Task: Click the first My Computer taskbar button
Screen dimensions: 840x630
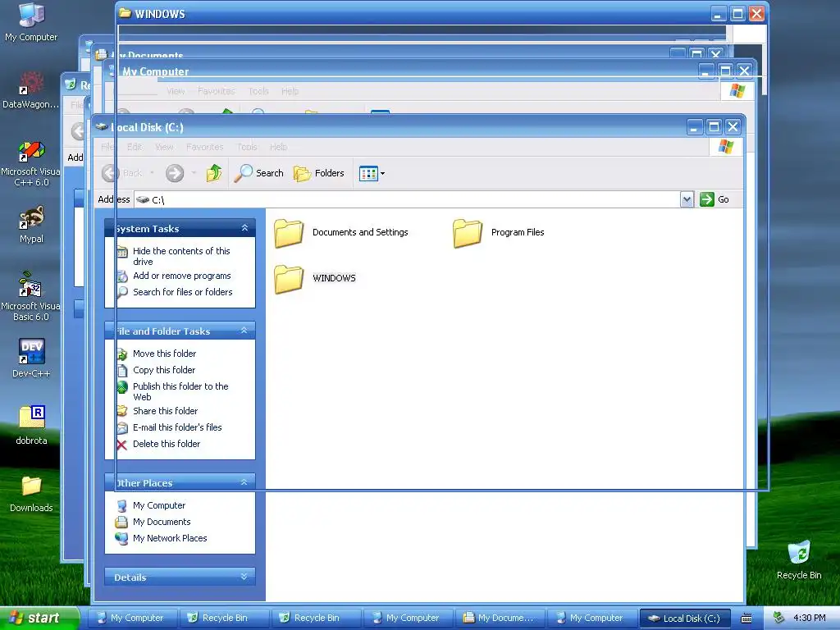Action: coord(132,619)
